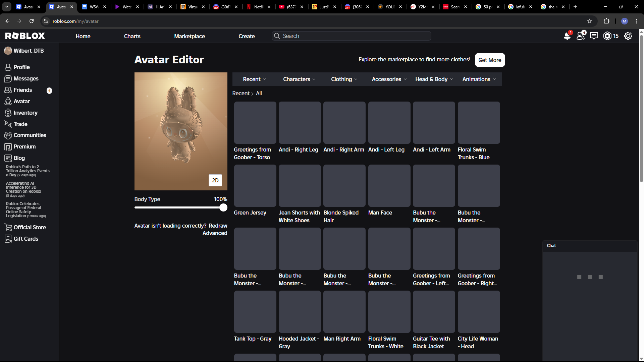The height and width of the screenshot is (362, 644).
Task: Open the Roblox logo home link
Action: tap(25, 36)
